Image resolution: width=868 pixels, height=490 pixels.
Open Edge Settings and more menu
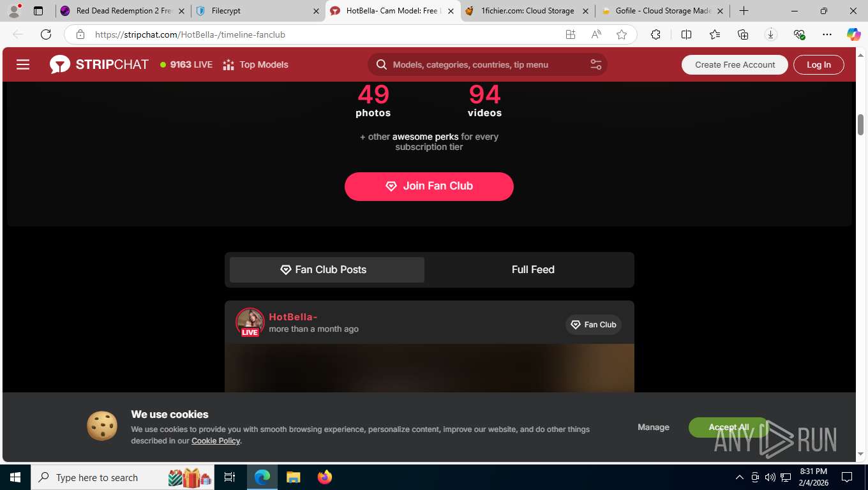[x=827, y=34]
